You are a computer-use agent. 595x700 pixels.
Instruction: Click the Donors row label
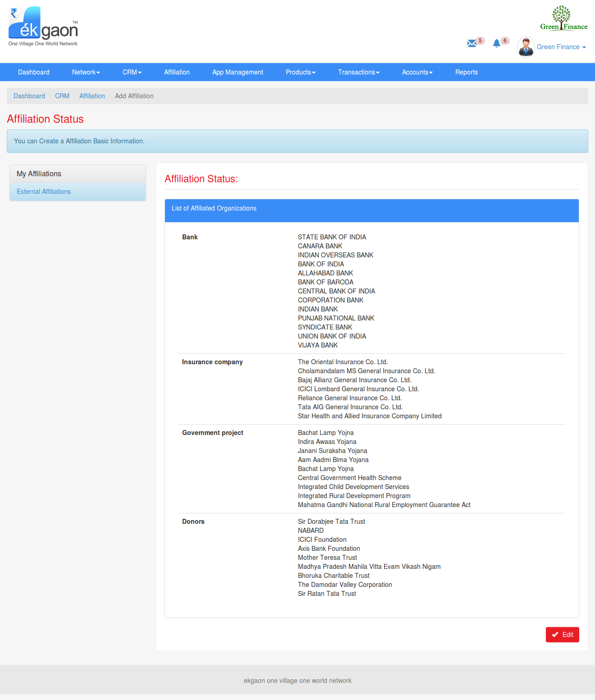pos(193,522)
